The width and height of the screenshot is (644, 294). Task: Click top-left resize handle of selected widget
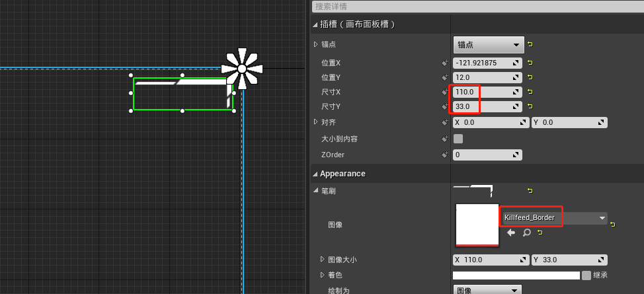[131, 75]
